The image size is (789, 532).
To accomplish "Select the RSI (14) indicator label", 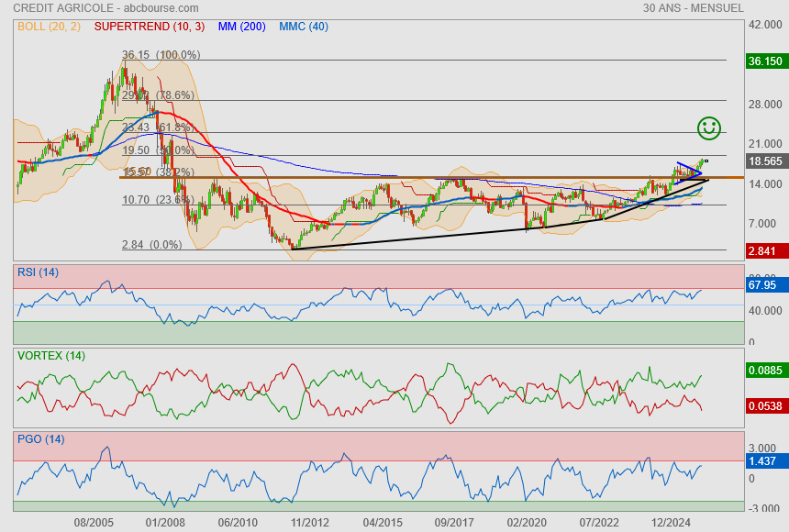I will click(x=39, y=272).
